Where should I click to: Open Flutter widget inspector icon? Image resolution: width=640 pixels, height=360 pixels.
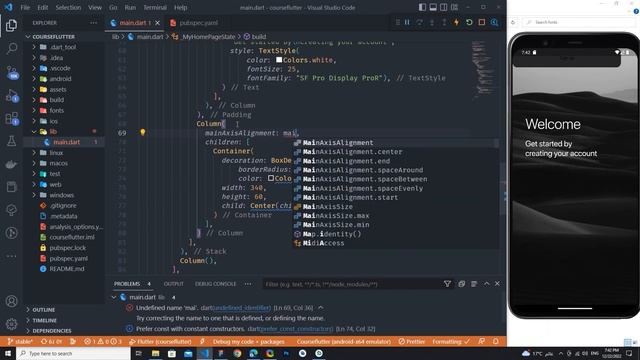pyautogui.click(x=494, y=22)
